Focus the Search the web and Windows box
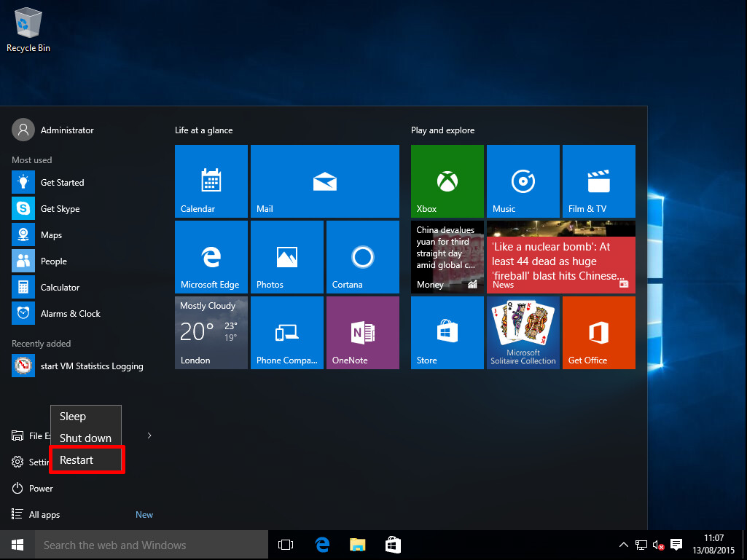The image size is (747, 560). pos(152,545)
